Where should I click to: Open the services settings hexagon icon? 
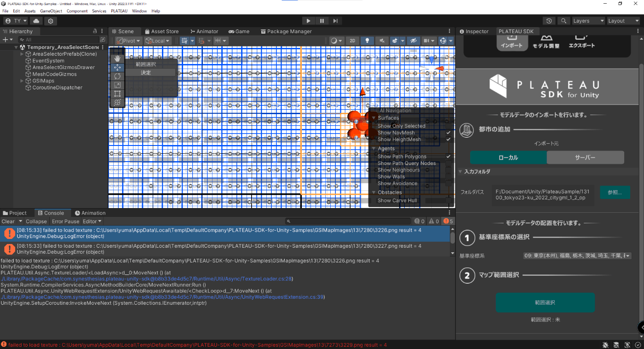click(51, 21)
